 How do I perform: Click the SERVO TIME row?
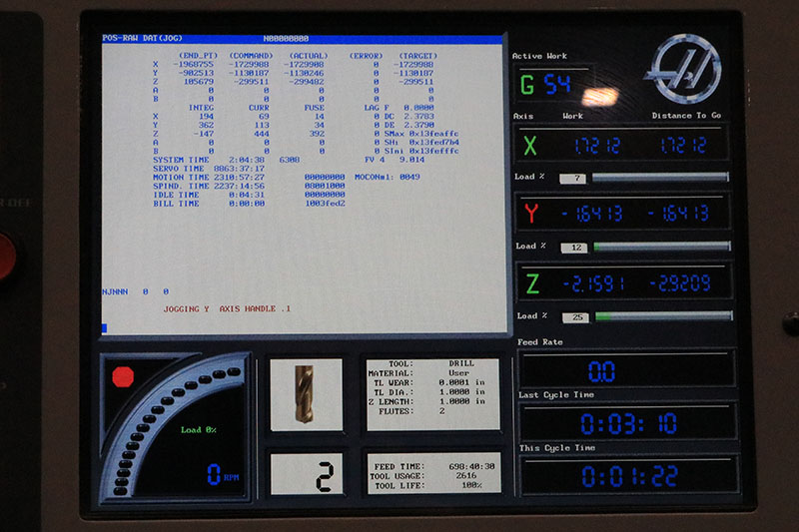(x=209, y=168)
